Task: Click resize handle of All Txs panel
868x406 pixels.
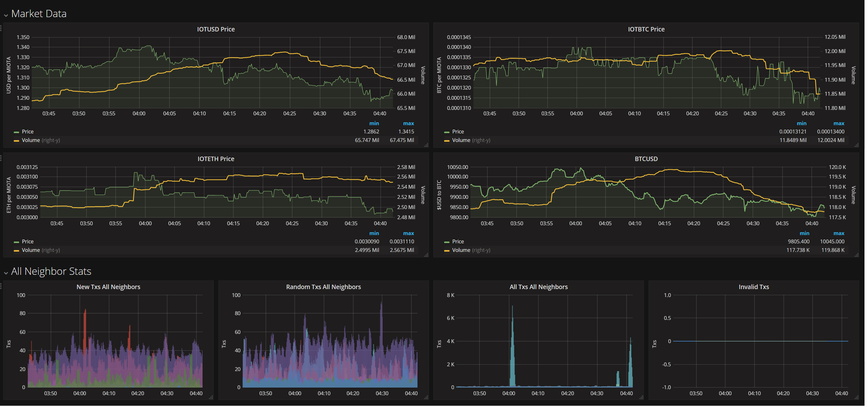Action: click(641, 397)
